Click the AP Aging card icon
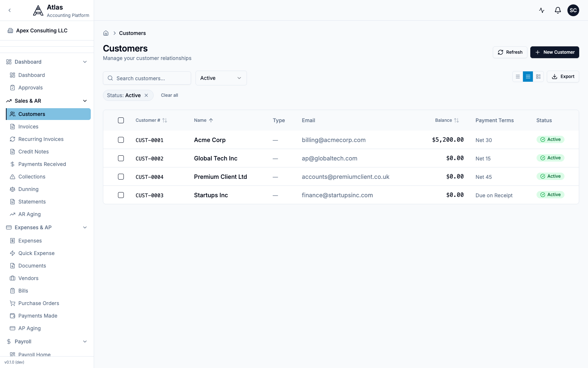Image resolution: width=588 pixels, height=368 pixels. [12, 328]
